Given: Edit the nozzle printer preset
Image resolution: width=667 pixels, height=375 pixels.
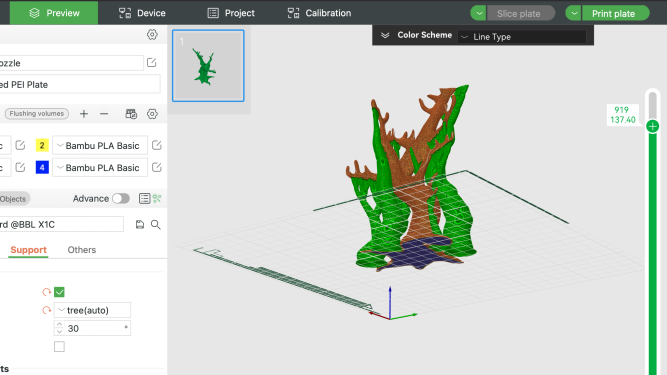Looking at the screenshot, I should click(151, 63).
